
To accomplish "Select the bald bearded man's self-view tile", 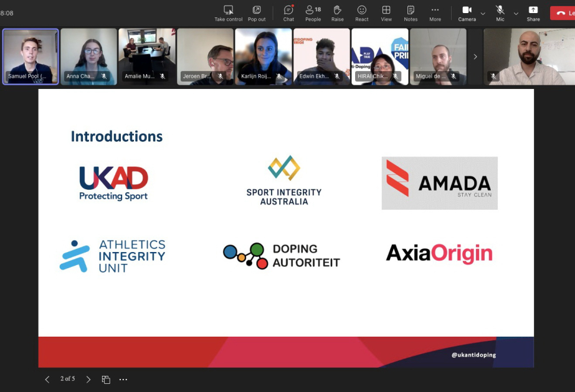I will point(529,57).
